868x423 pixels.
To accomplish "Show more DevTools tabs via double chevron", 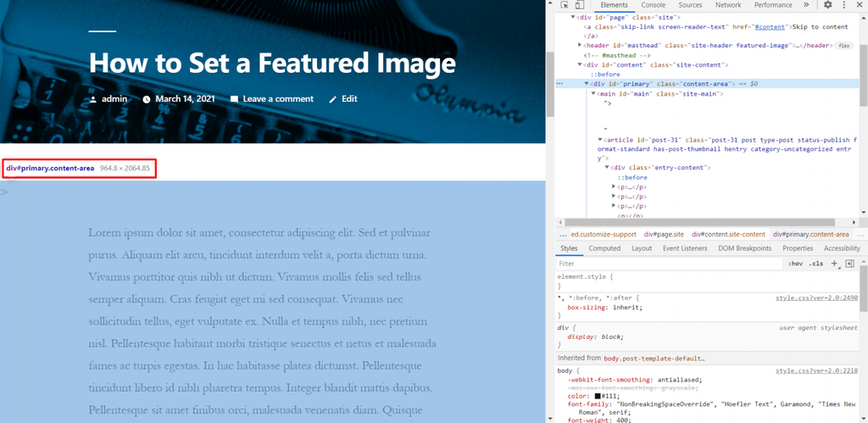I will click(806, 5).
